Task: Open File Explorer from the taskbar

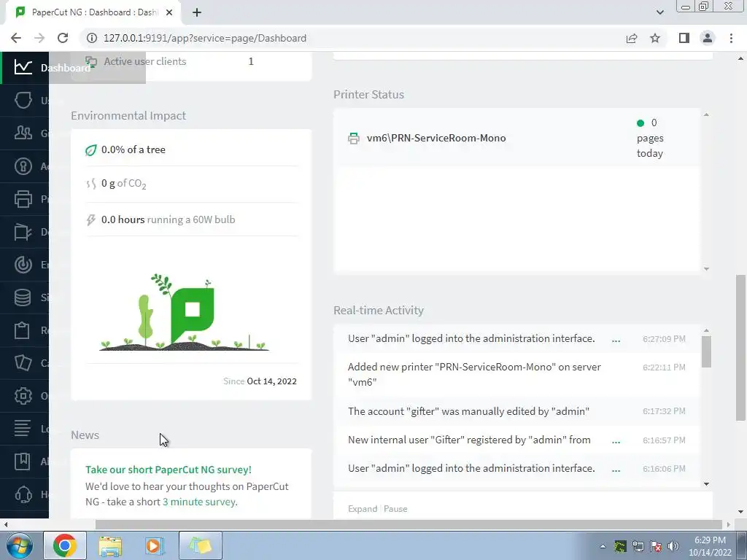Action: [110, 545]
